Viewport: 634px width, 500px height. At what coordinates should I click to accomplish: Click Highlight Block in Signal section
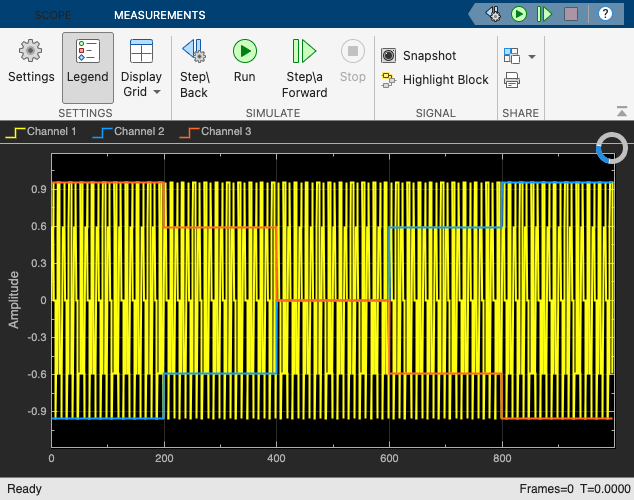(x=434, y=80)
